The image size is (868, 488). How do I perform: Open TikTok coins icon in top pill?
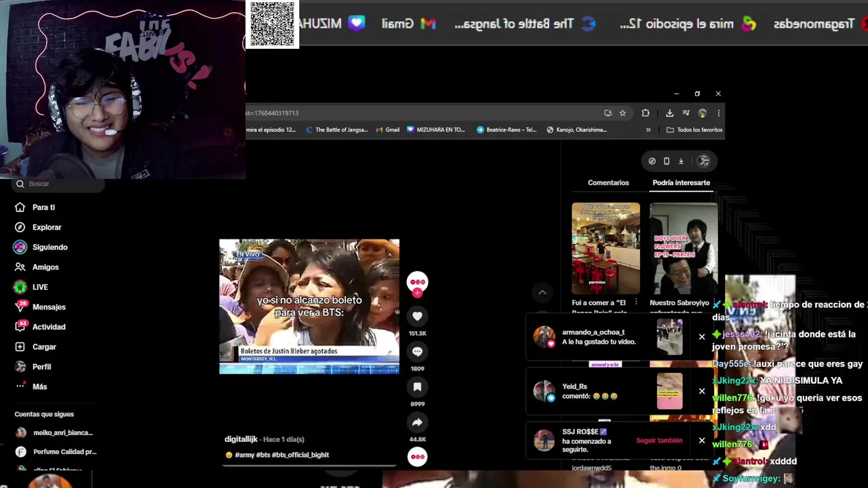point(652,161)
